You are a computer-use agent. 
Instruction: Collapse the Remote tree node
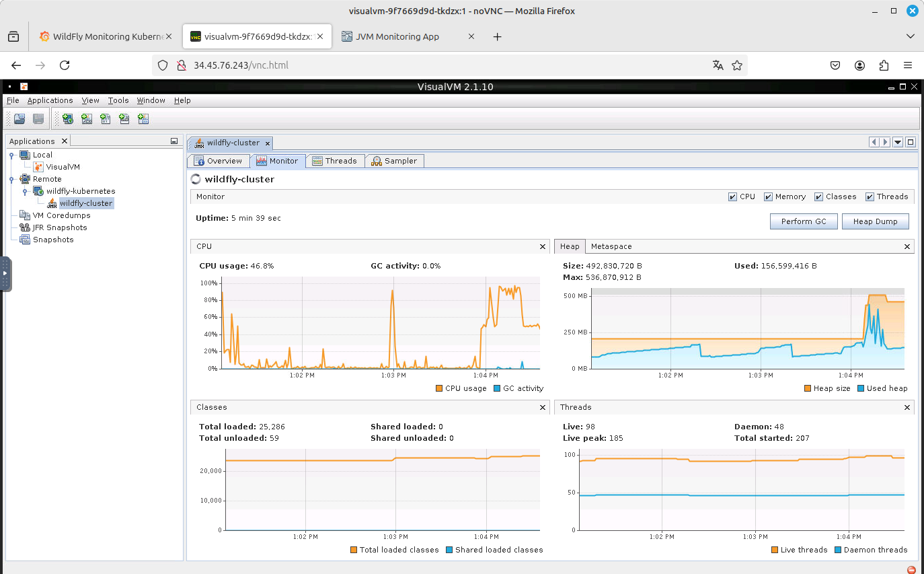click(11, 180)
